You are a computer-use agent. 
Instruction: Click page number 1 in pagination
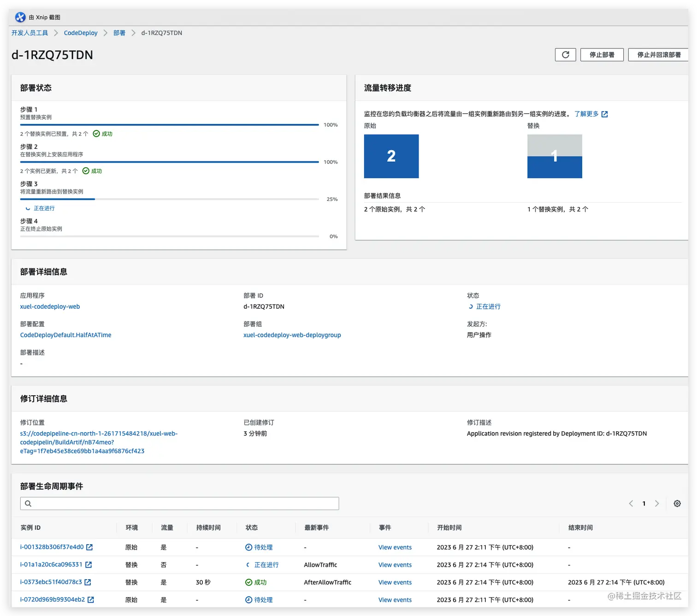(644, 504)
